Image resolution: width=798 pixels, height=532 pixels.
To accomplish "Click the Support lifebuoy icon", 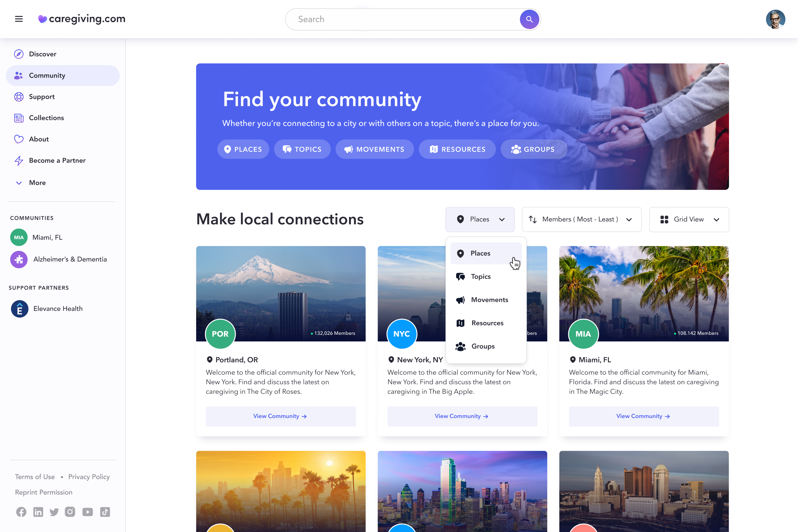I will [x=19, y=97].
